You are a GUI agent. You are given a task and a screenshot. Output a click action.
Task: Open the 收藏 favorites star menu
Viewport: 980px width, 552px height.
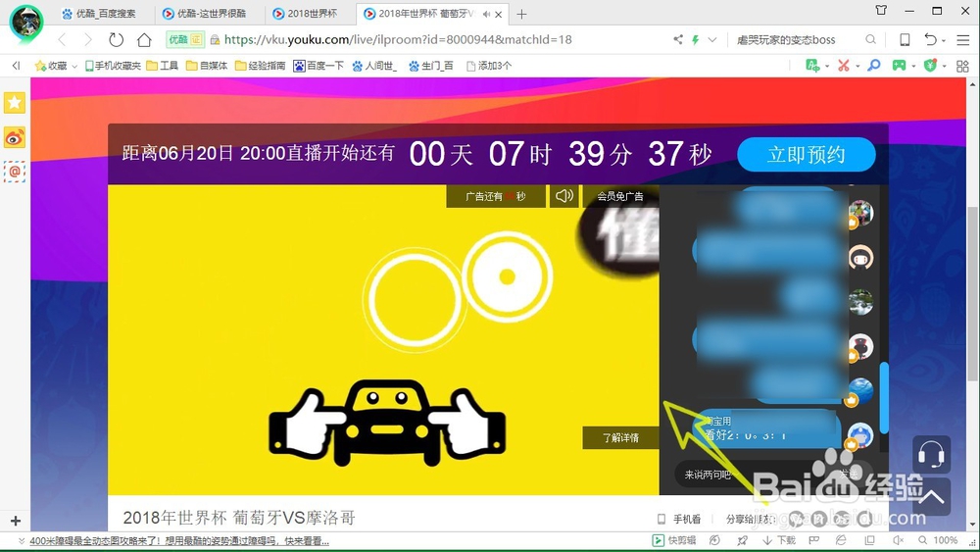pyautogui.click(x=51, y=66)
